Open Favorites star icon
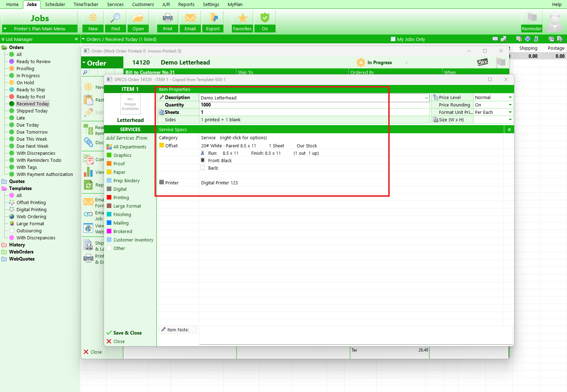 242,18
